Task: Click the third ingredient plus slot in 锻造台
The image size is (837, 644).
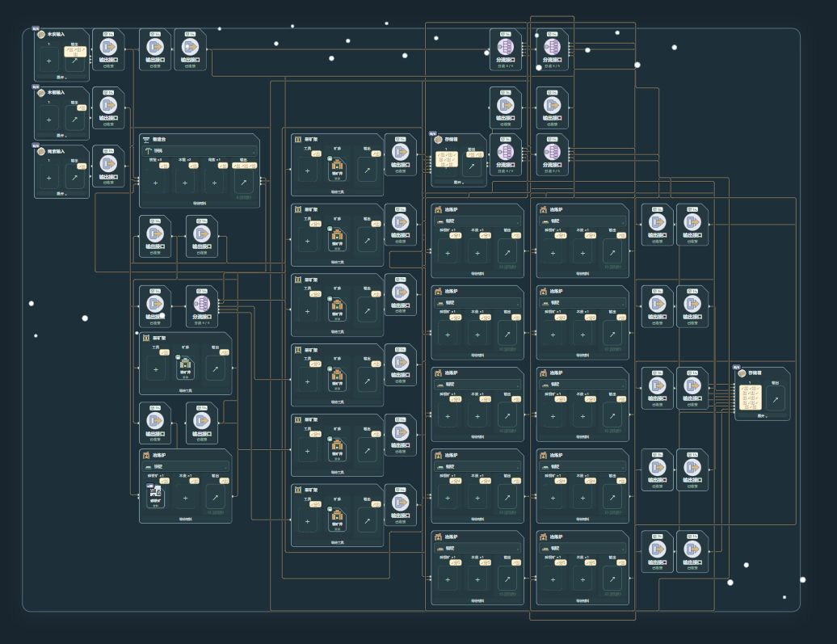Action: tap(214, 183)
